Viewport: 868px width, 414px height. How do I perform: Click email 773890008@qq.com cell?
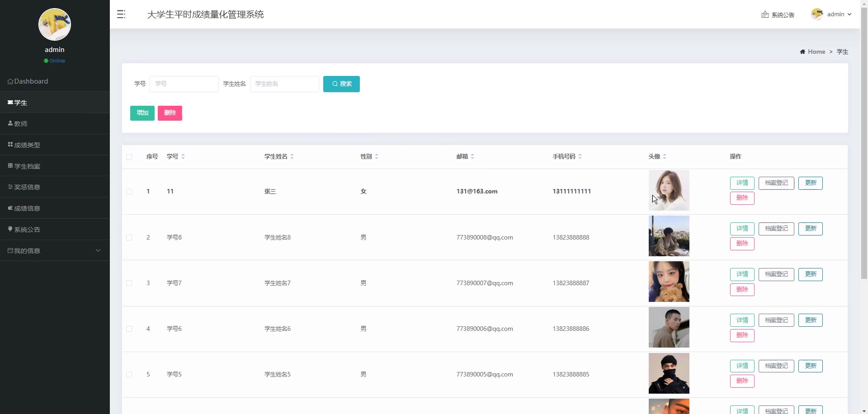tap(485, 238)
